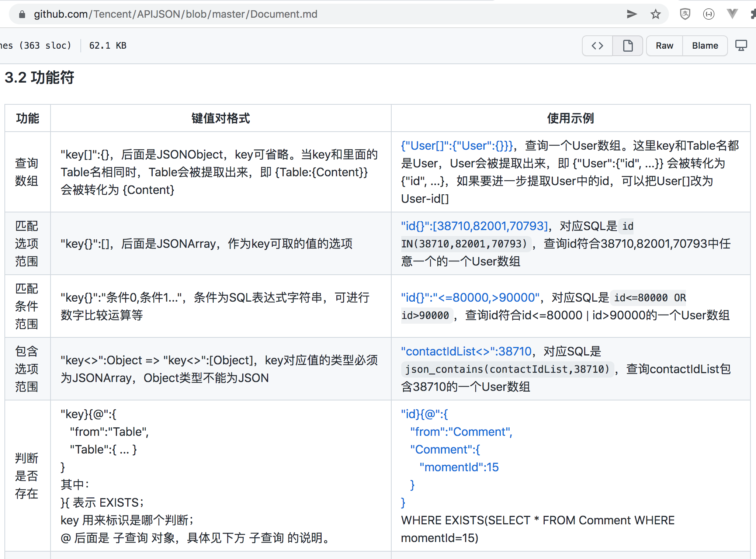
Task: Click the "from":"Comment" blue link text
Action: [461, 432]
